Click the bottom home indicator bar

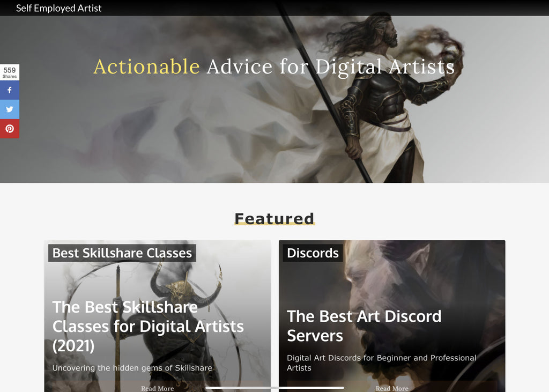click(274, 388)
